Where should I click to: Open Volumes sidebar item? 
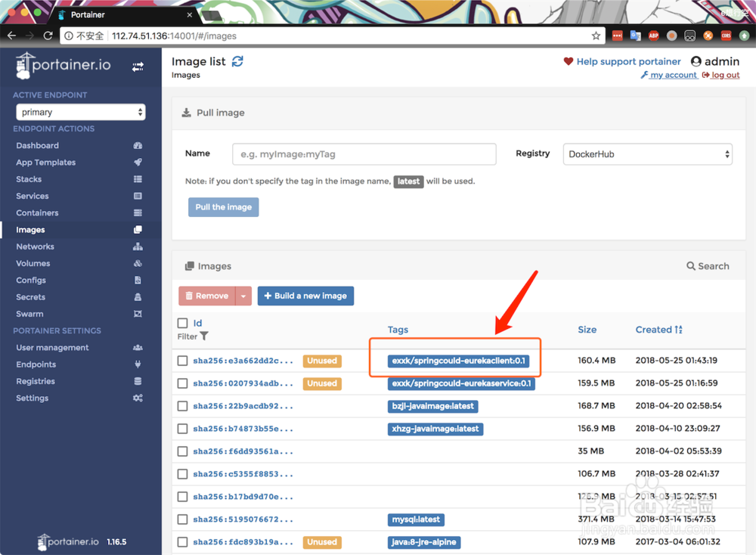point(33,263)
